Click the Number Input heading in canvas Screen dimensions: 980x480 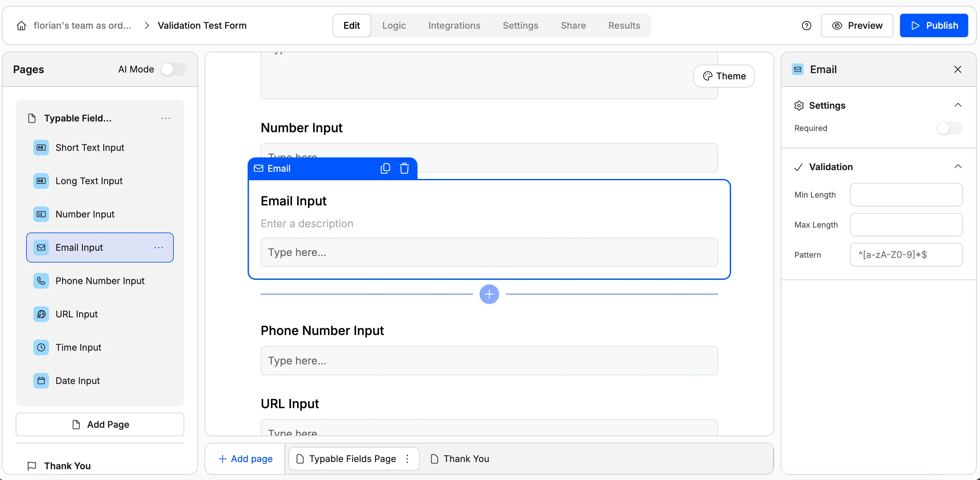[301, 128]
